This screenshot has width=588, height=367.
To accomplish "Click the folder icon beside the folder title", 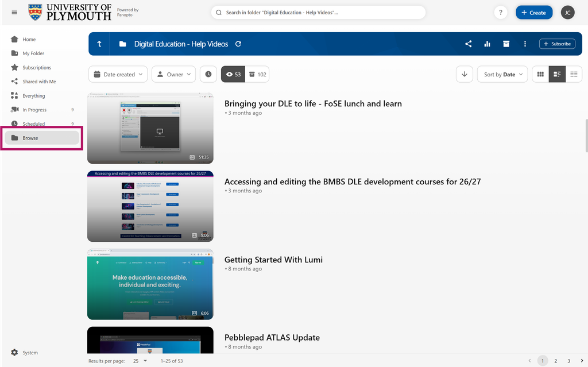I will (x=123, y=44).
